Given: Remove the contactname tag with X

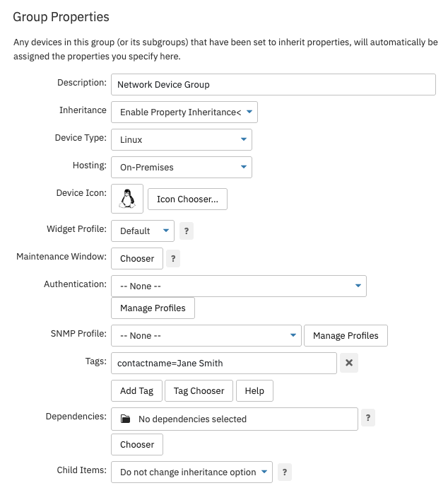Looking at the screenshot, I should coord(349,363).
